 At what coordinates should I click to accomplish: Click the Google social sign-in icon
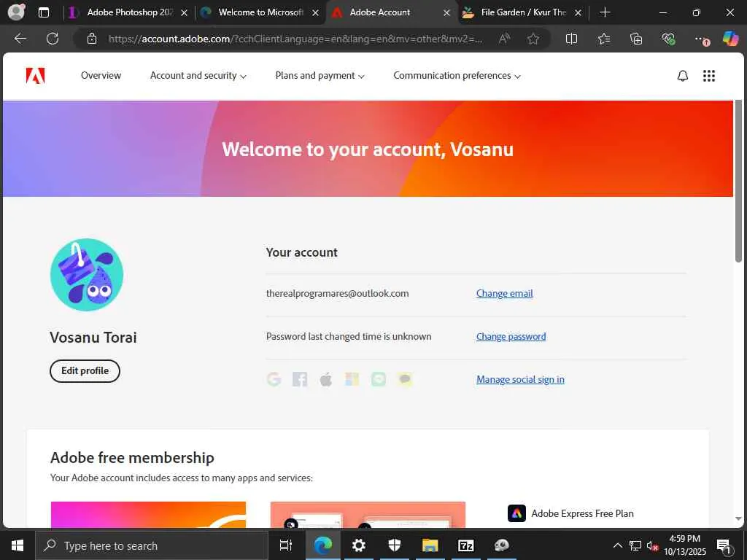pyautogui.click(x=274, y=379)
